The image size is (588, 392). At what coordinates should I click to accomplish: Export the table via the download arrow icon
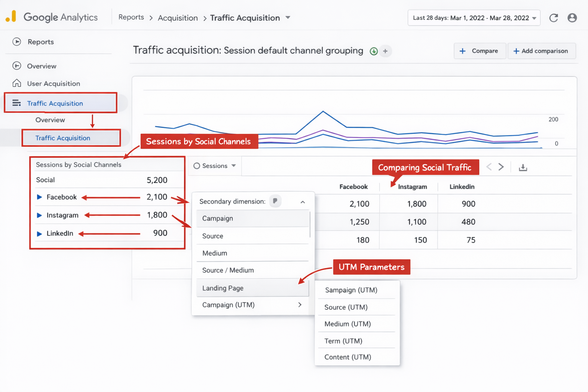coord(523,167)
